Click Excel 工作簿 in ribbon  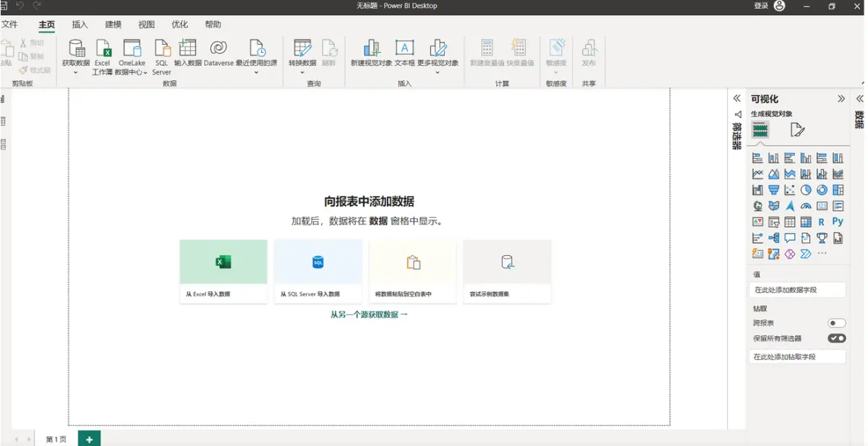coord(103,57)
